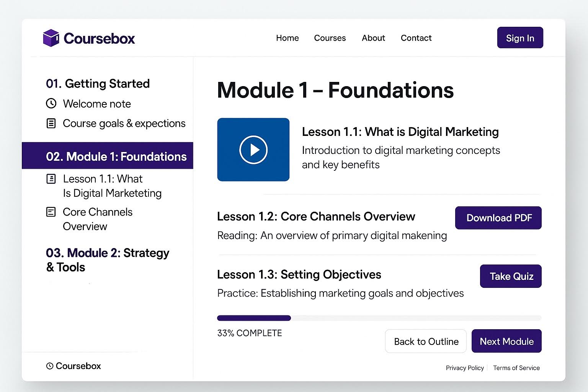The height and width of the screenshot is (392, 588).
Task: Open the Privacy Policy link
Action: point(465,367)
